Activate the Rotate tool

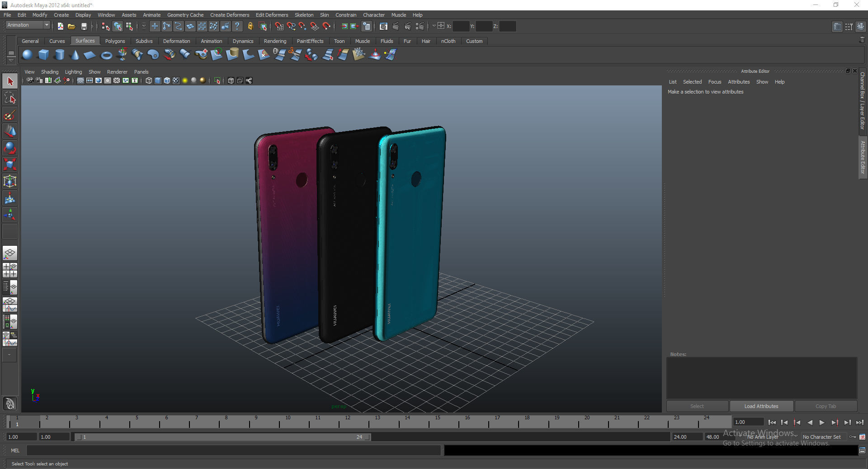pyautogui.click(x=10, y=148)
